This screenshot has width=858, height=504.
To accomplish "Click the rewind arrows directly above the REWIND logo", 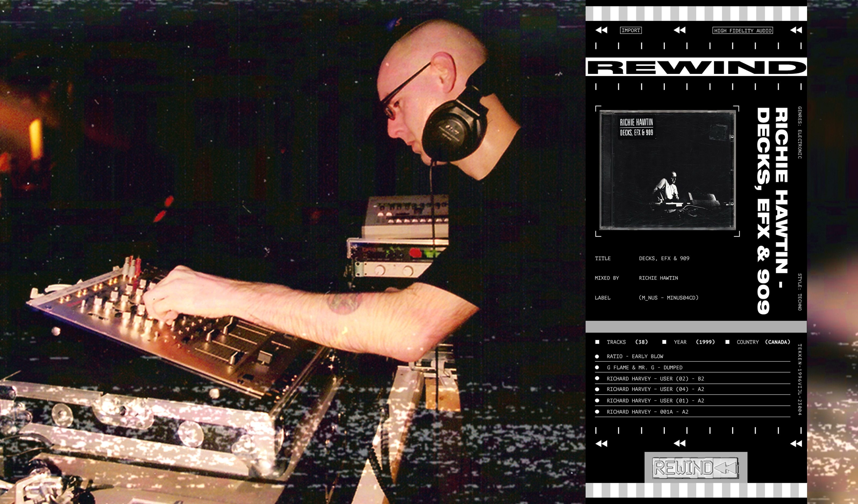I will (x=680, y=443).
